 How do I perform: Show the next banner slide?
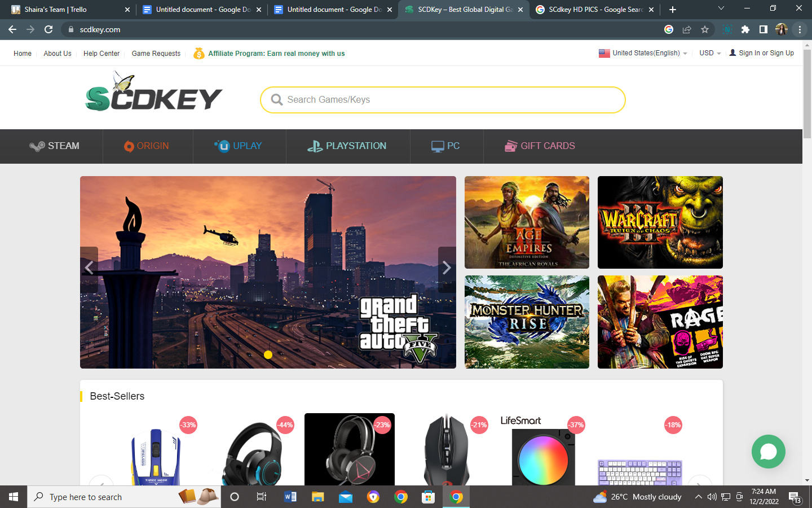[447, 269]
